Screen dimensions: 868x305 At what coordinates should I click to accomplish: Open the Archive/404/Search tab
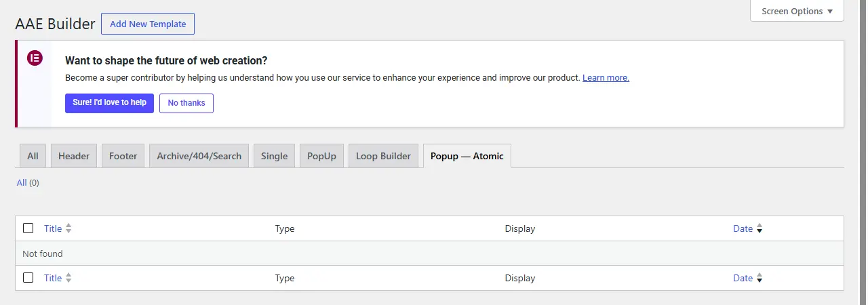199,156
